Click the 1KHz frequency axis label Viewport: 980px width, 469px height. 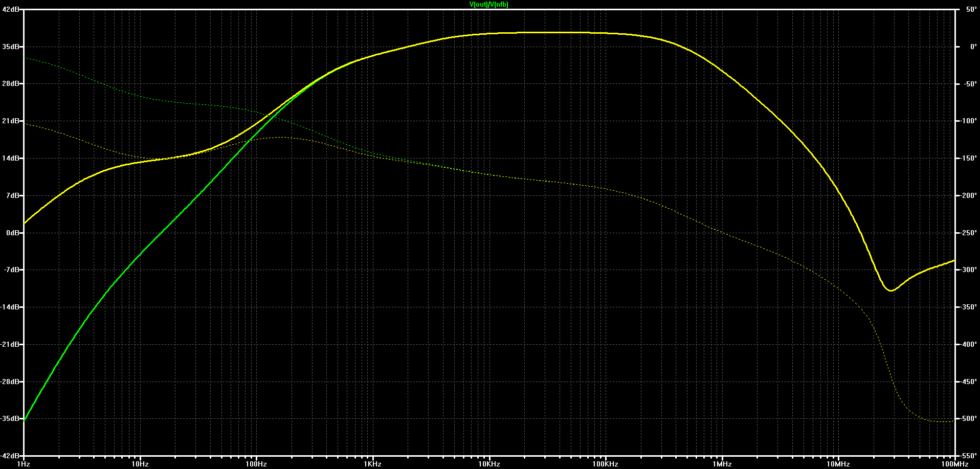tap(373, 464)
